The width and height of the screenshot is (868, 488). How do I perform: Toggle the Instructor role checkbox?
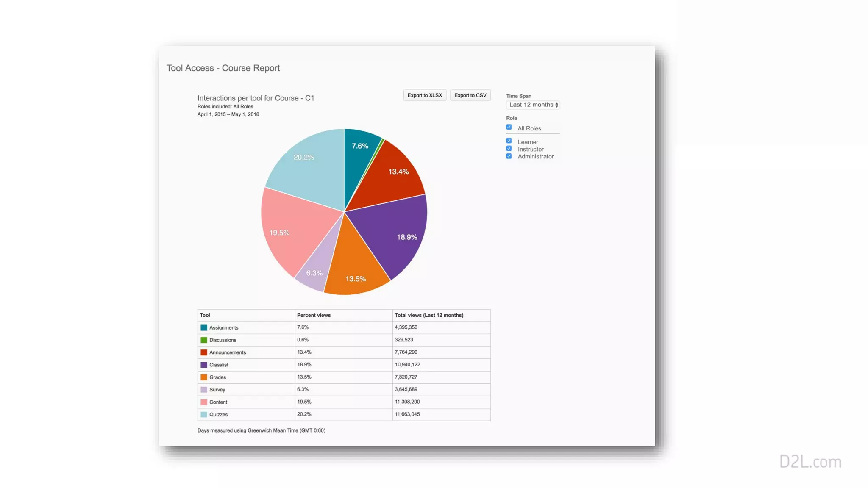(x=509, y=149)
